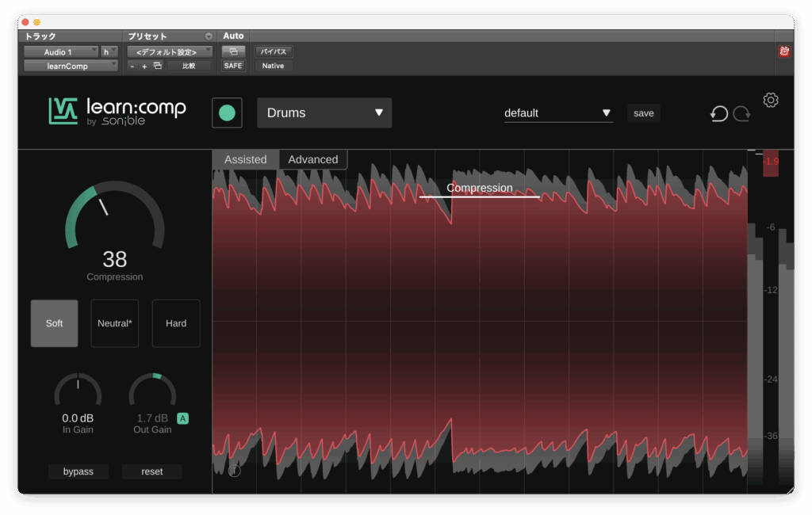This screenshot has height=515, width=812.
Task: Click the 1.7 dB out gain value
Action: (152, 418)
